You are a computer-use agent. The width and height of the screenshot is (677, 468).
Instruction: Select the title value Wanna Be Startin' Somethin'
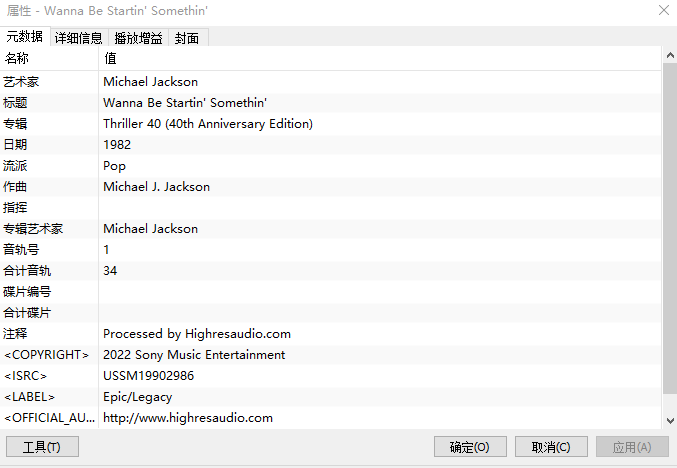(x=185, y=103)
